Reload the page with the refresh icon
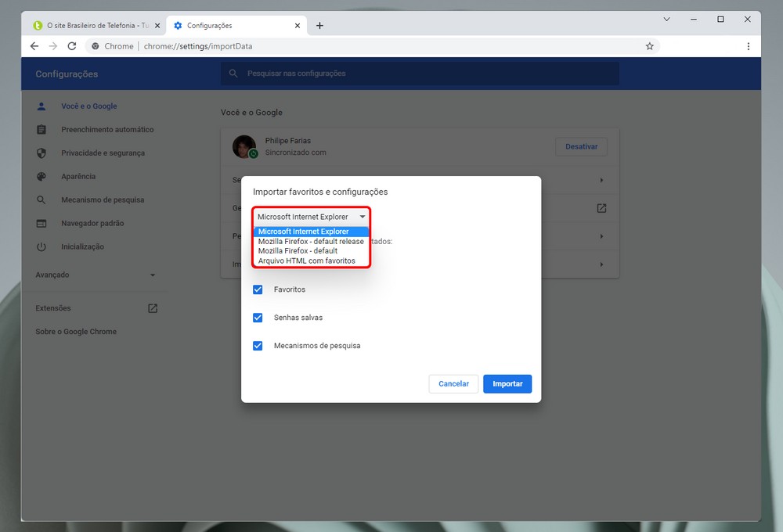Screen dimensions: 783x532 (x=72, y=46)
